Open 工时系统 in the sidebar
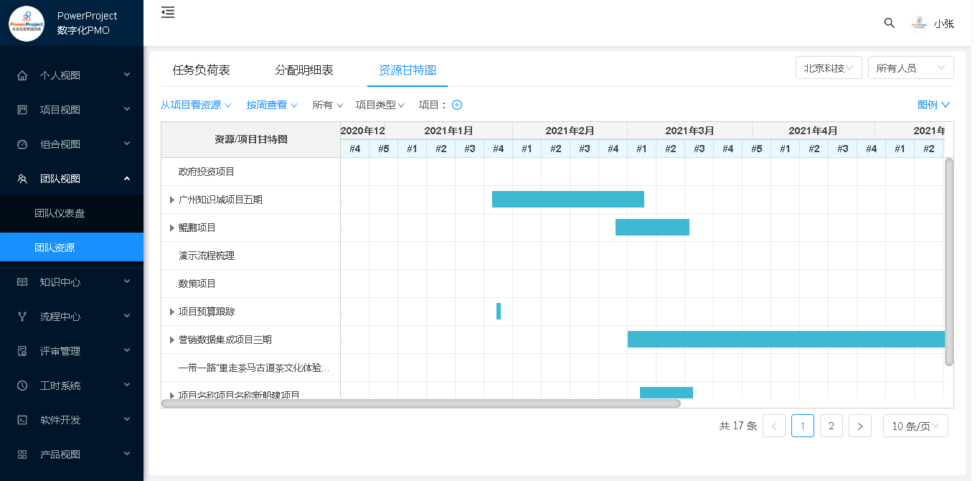Image resolution: width=980 pixels, height=481 pixels. coord(72,386)
